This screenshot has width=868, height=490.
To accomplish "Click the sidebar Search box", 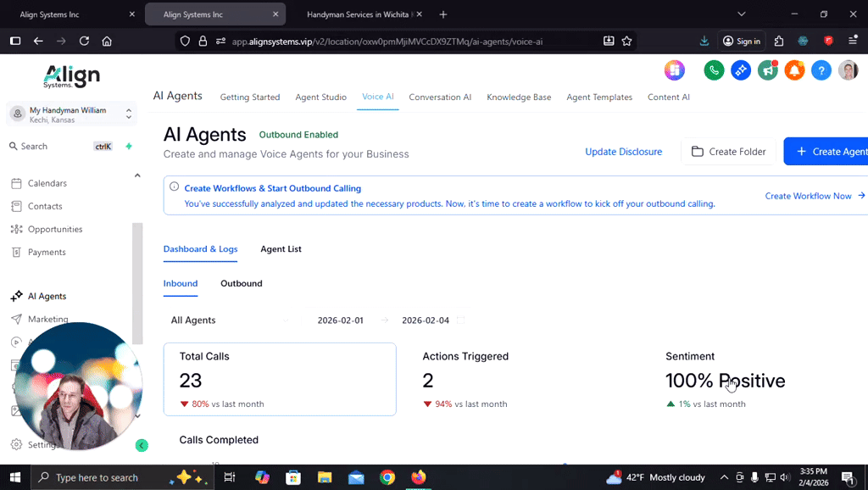I will click(61, 146).
